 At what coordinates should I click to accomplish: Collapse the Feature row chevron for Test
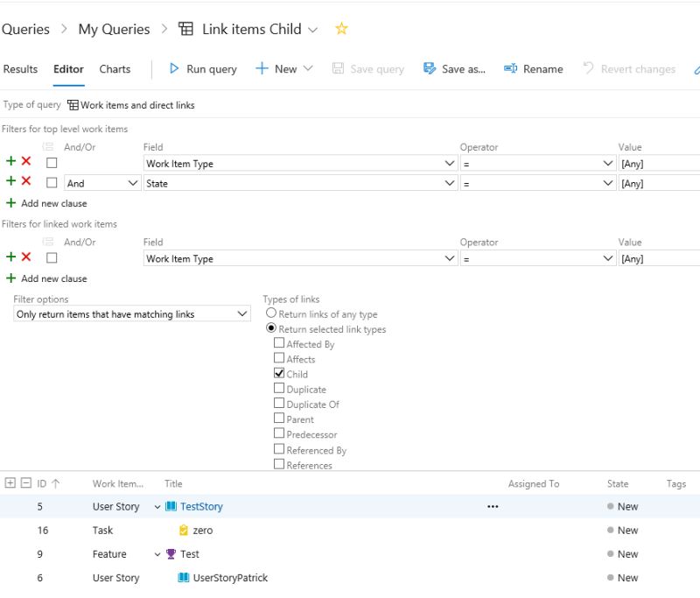point(155,553)
